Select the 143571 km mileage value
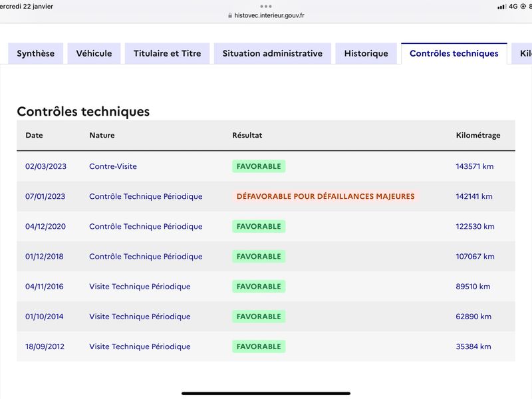Viewport: 532px width, 399px height. tap(475, 166)
